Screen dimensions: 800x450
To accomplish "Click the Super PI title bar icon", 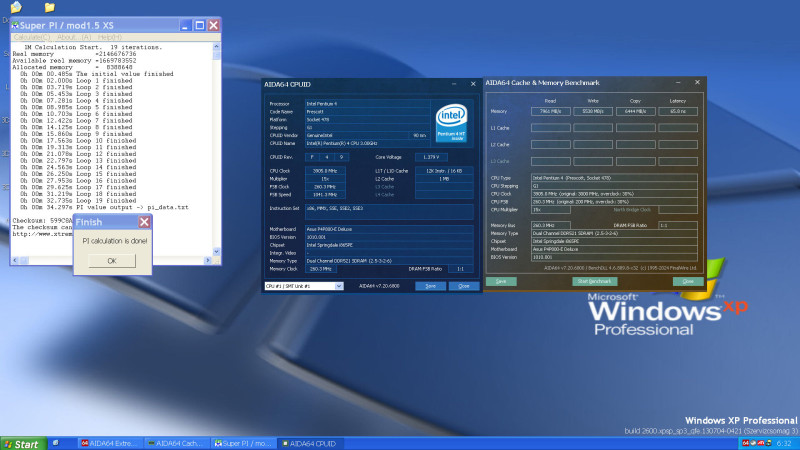I will [x=15, y=25].
